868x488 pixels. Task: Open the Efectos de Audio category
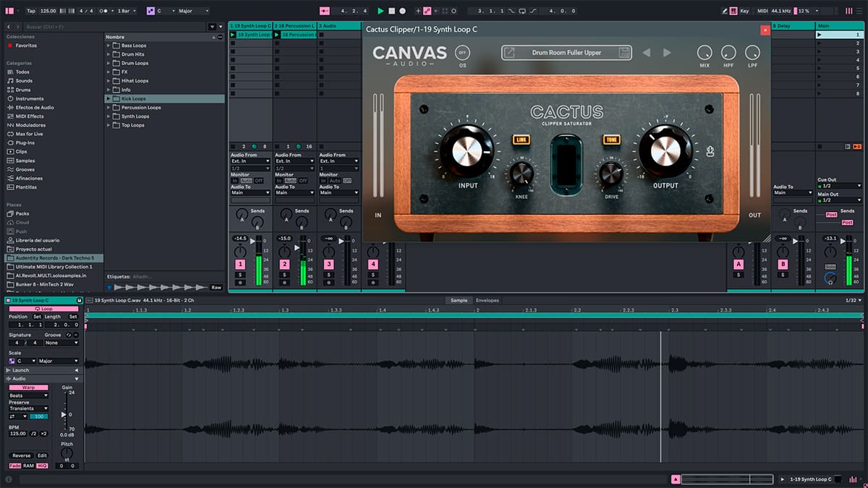[x=35, y=107]
